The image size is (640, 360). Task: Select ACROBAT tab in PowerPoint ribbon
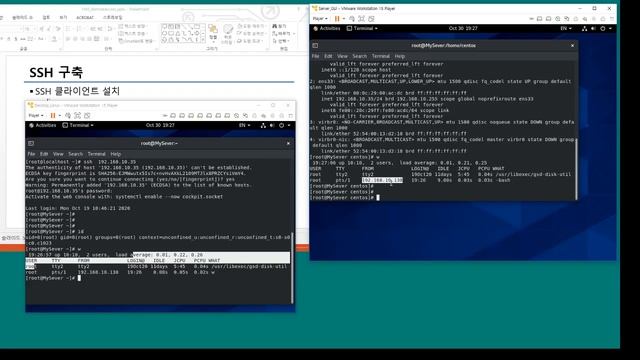pyautogui.click(x=85, y=18)
